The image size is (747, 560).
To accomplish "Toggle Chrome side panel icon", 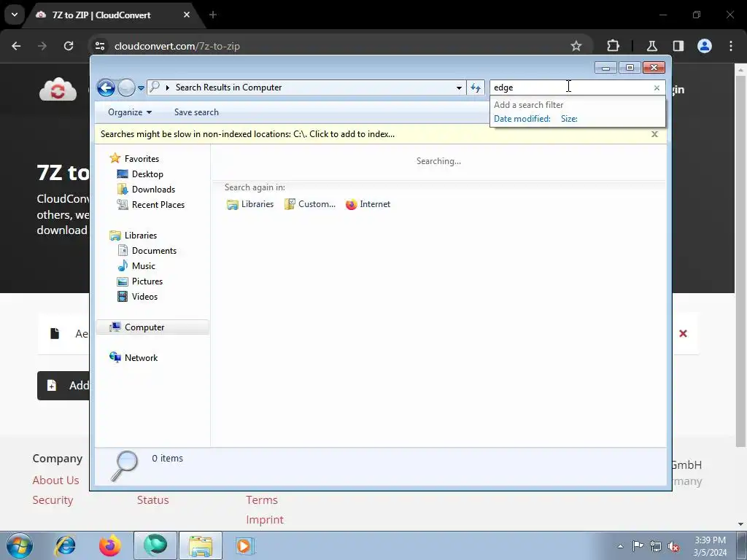I will click(678, 46).
